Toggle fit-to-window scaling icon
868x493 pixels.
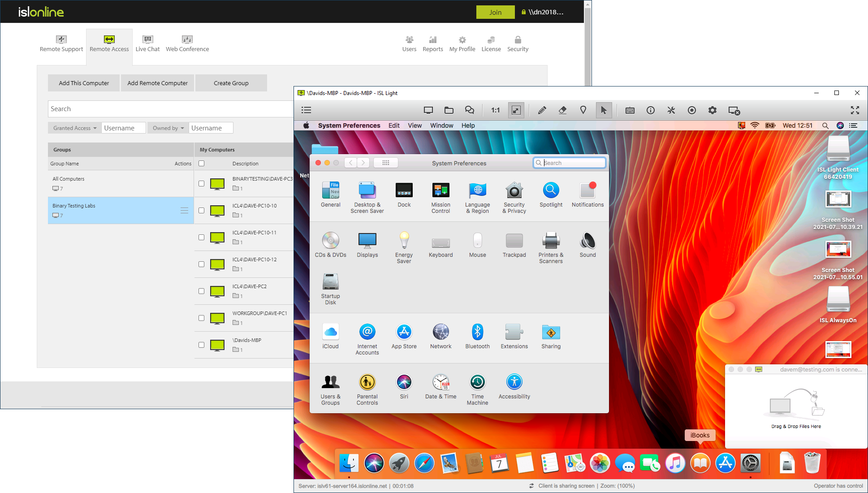pyautogui.click(x=516, y=110)
